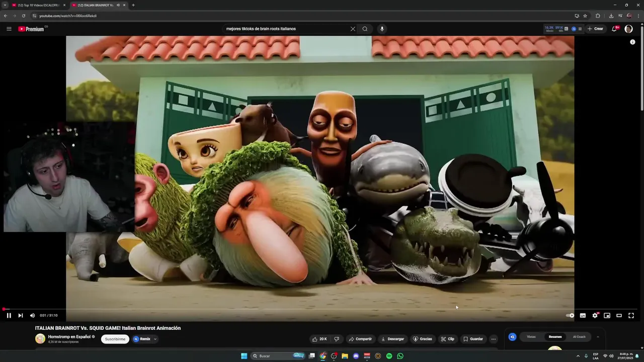Seek on the video progress bar
This screenshot has height=362, width=644.
[320, 309]
